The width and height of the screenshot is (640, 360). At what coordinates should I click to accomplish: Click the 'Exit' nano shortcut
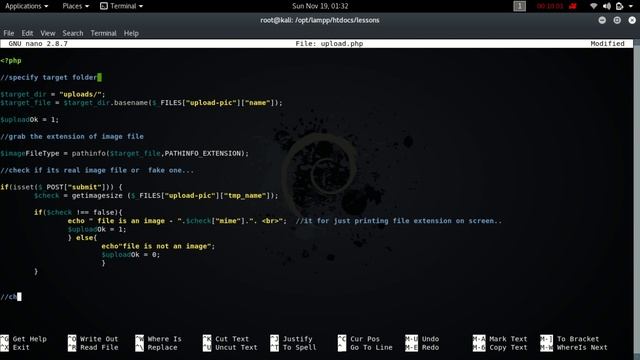[x=15, y=347]
